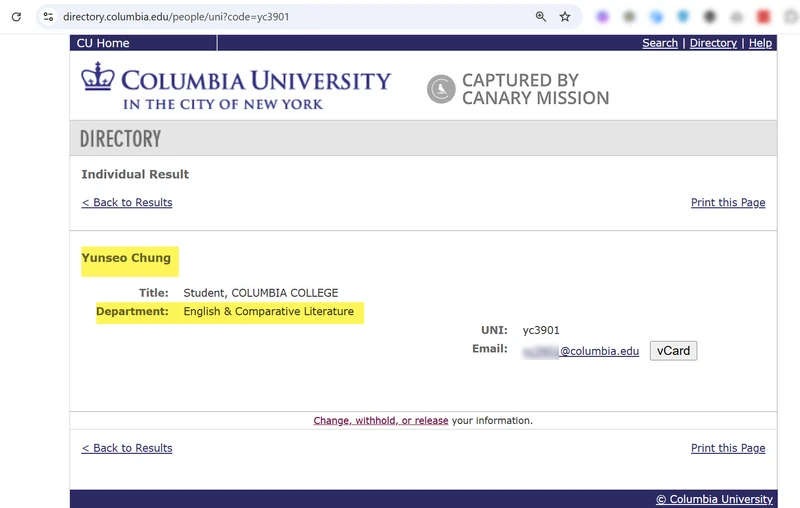Select the text English & Comparative Literature
Viewport: 800px width, 508px height.
pos(268,311)
